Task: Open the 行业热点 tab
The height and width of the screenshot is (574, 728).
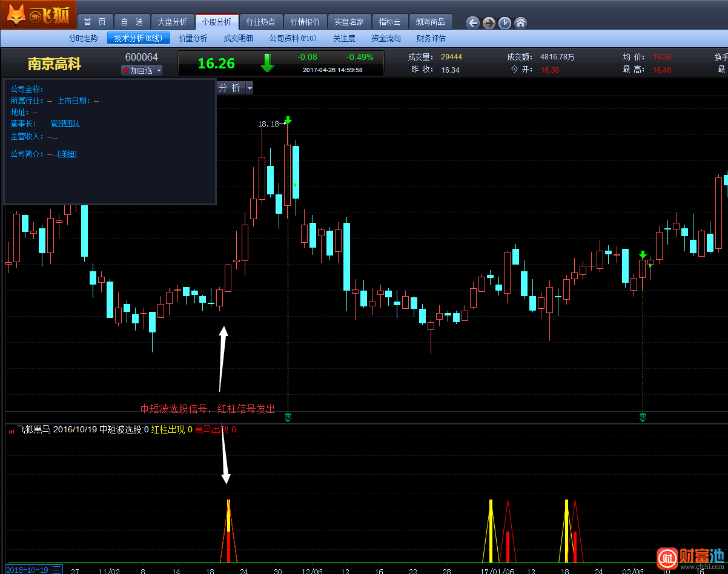Action: click(260, 22)
